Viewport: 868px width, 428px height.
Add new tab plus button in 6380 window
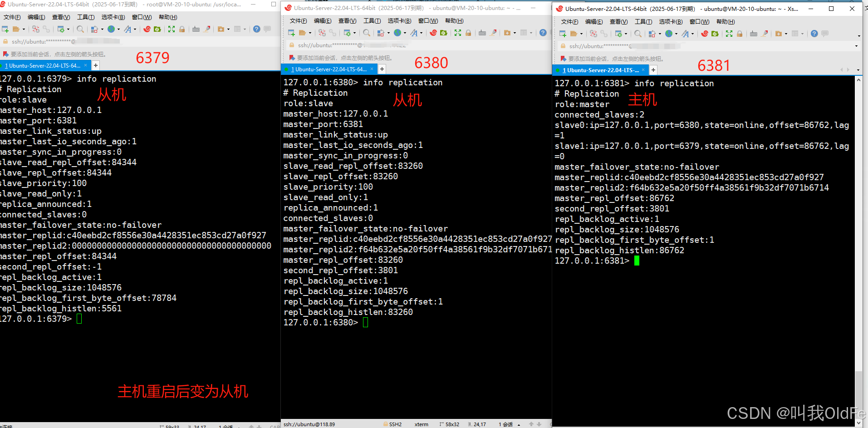point(382,69)
